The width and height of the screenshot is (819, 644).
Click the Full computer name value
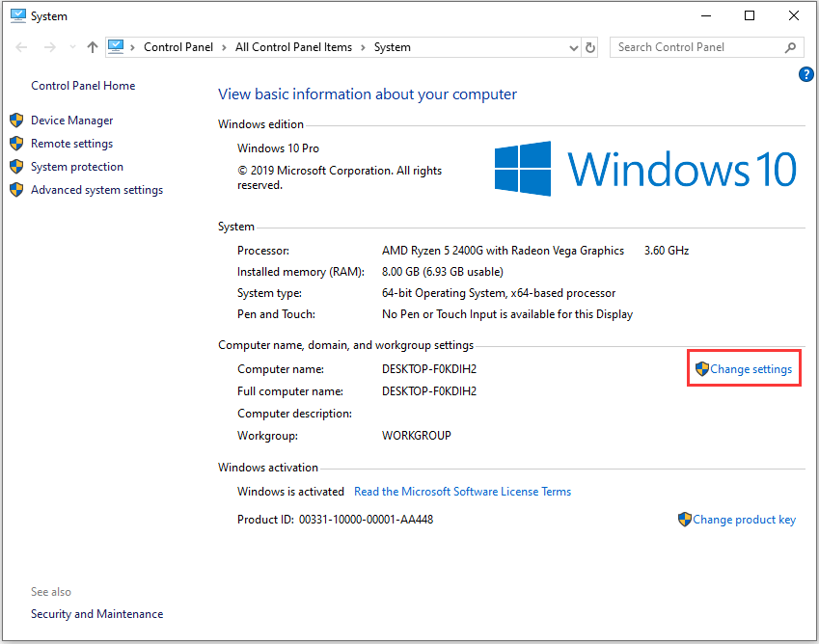429,391
